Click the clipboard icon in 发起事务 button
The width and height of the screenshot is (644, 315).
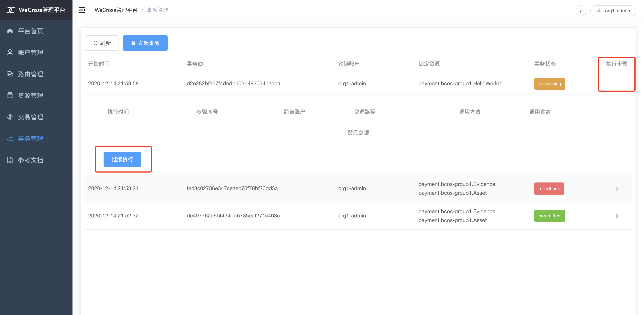[133, 43]
